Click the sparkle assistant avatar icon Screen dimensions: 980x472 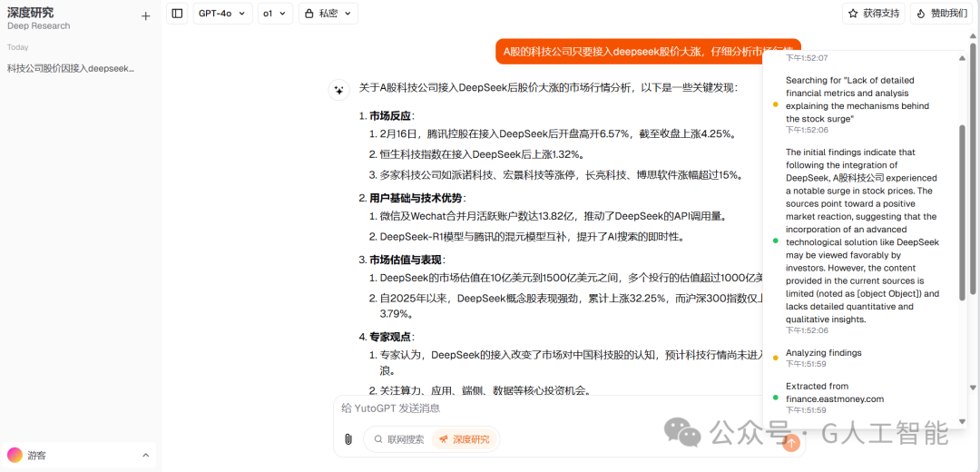[338, 90]
